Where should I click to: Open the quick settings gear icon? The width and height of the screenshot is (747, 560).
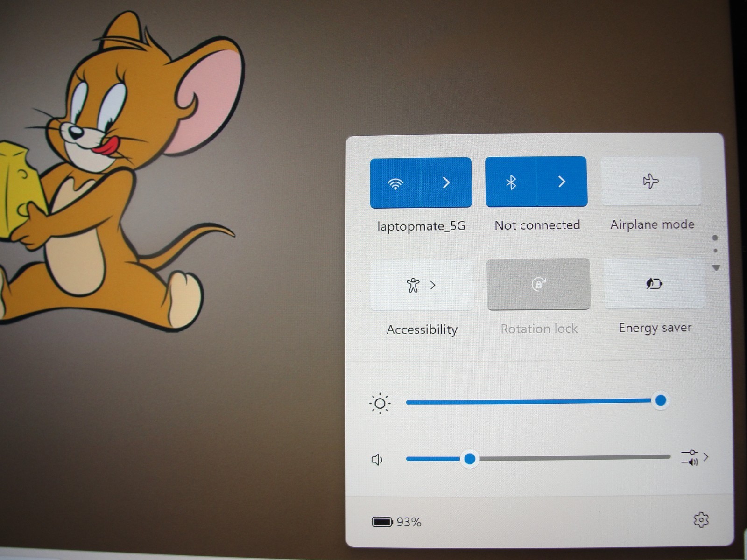click(x=701, y=520)
